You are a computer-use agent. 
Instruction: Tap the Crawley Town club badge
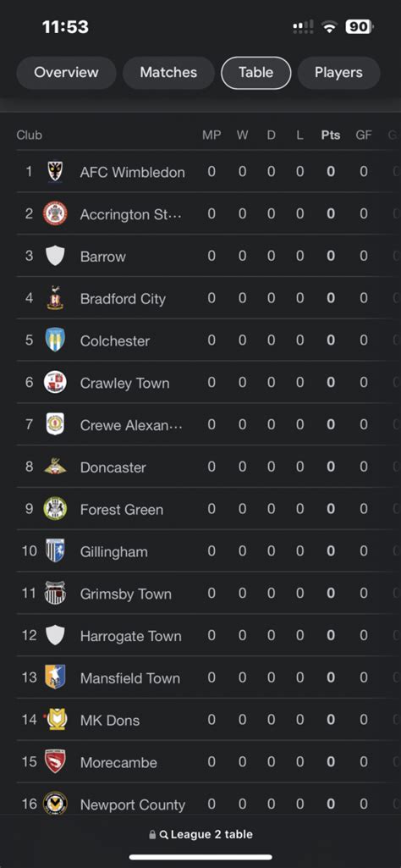click(55, 382)
